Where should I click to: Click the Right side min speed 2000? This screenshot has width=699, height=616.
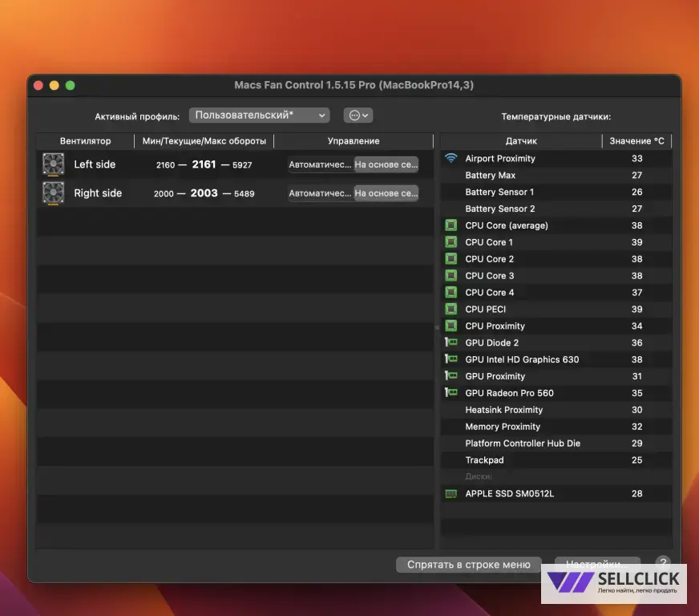164,193
